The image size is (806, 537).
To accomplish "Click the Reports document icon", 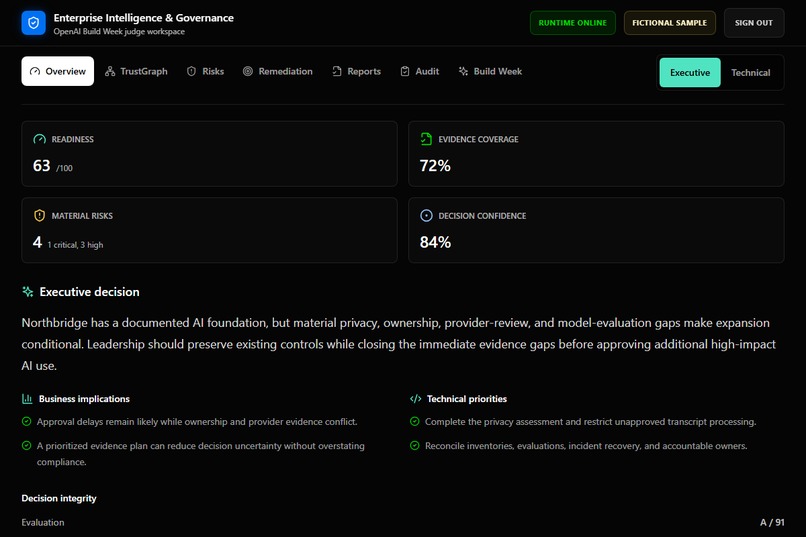I will (337, 71).
